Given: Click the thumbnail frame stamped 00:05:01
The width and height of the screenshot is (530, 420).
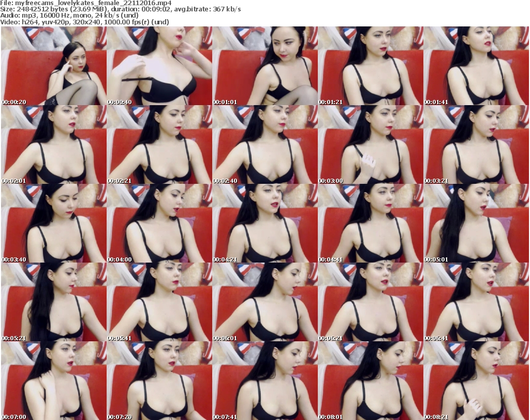Looking at the screenshot, I should point(476,223).
